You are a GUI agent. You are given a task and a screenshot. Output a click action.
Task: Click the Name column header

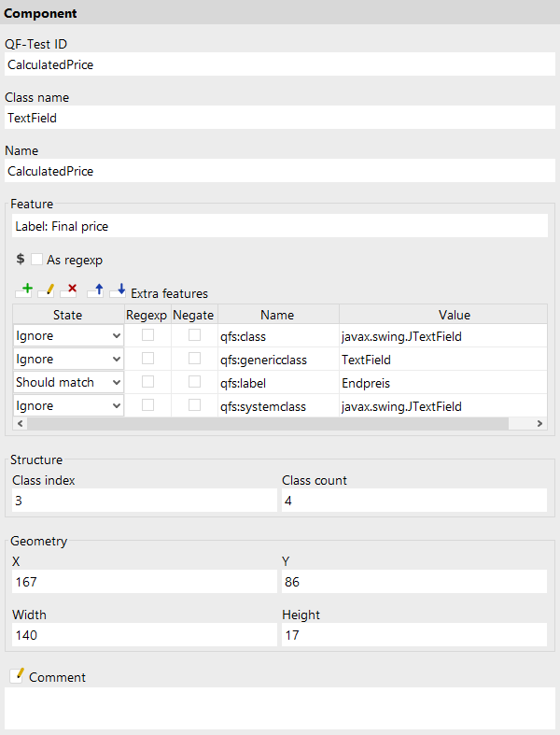(278, 315)
